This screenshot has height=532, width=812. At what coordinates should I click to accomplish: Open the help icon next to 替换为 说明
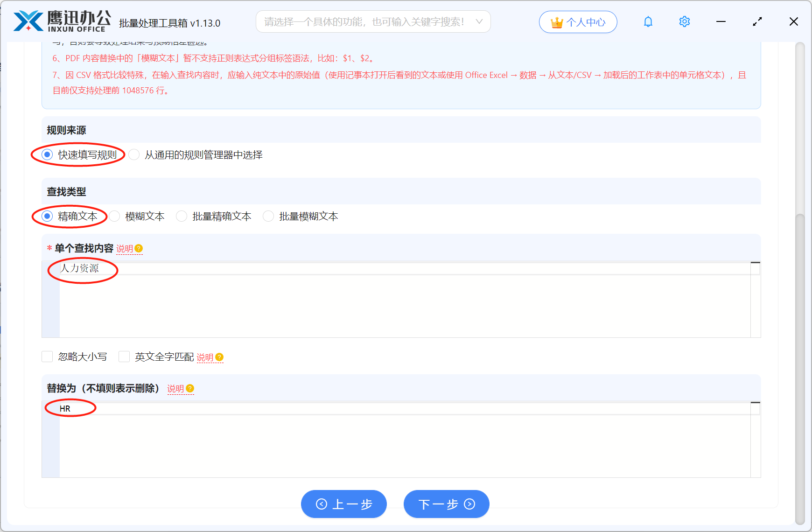[x=190, y=389]
